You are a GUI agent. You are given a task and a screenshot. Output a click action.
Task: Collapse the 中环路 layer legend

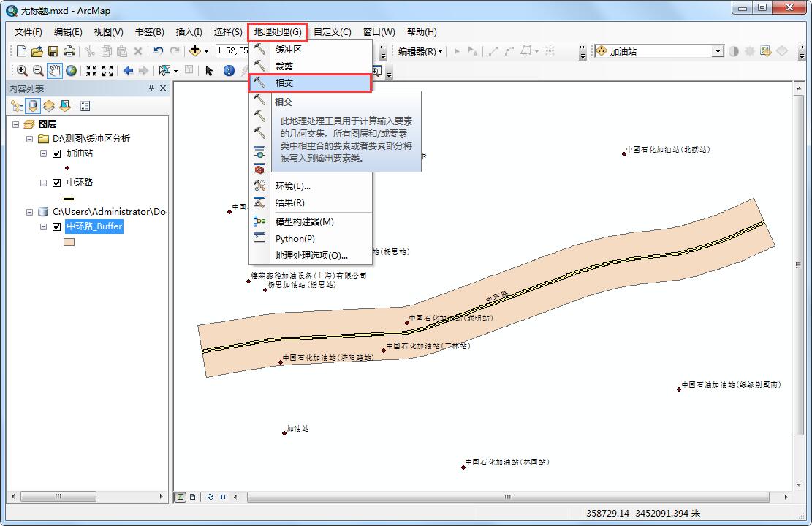44,182
